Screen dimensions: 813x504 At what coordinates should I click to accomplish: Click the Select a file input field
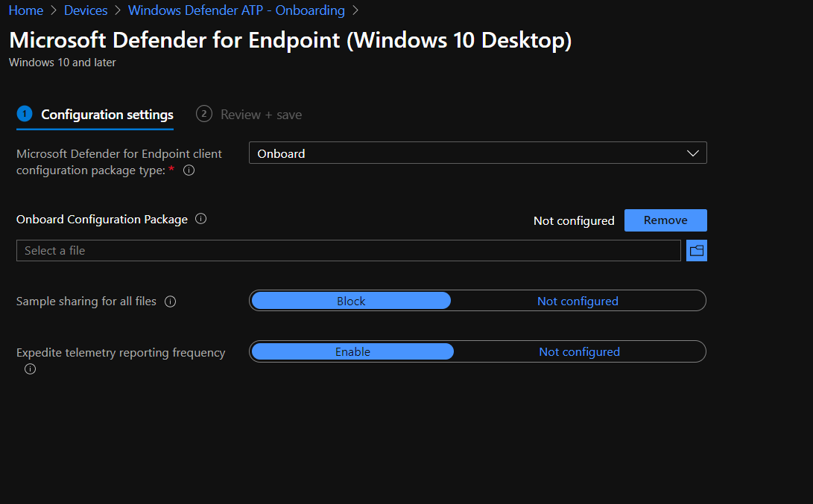[x=348, y=250]
